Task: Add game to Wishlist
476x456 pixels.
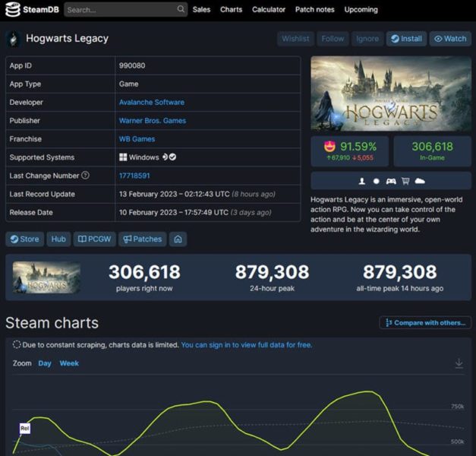Action: (295, 39)
